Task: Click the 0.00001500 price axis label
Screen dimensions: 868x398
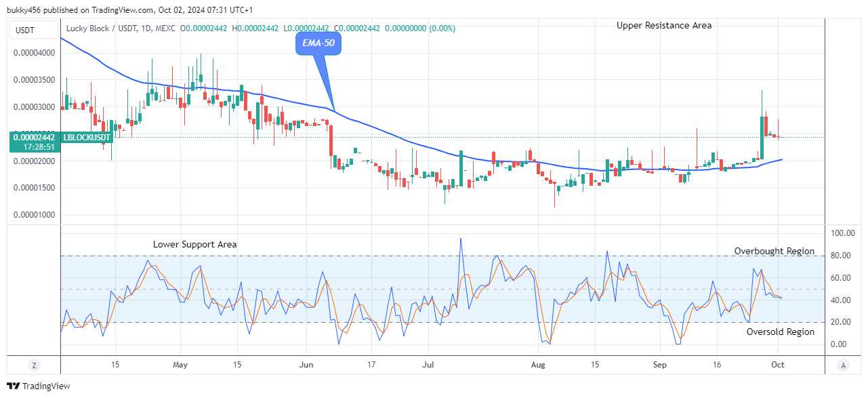Action: 33,188
